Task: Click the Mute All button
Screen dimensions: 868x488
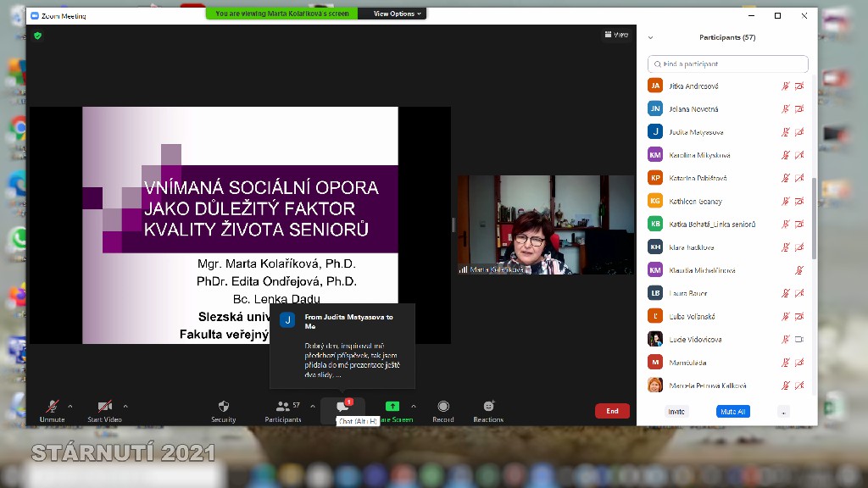Action: (732, 412)
